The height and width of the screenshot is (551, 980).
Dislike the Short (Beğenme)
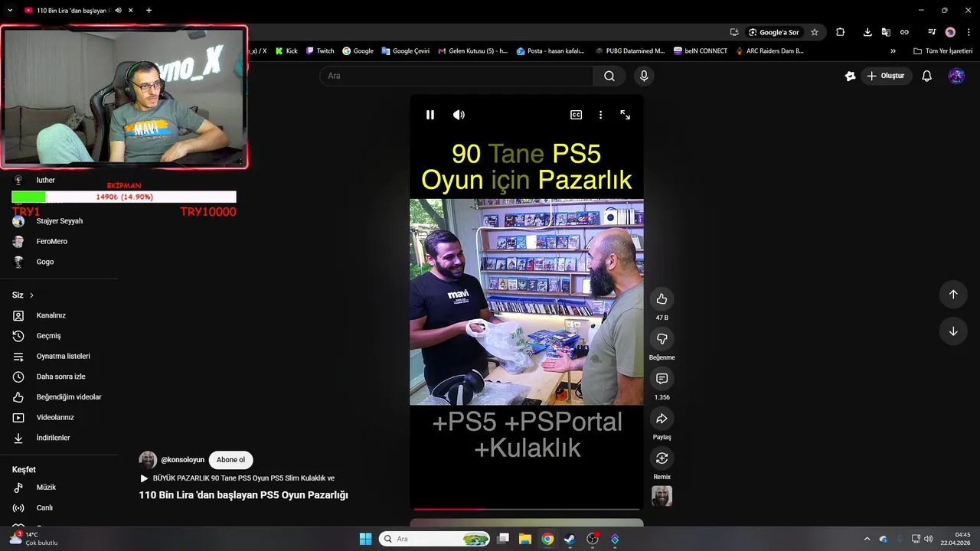pyautogui.click(x=661, y=339)
